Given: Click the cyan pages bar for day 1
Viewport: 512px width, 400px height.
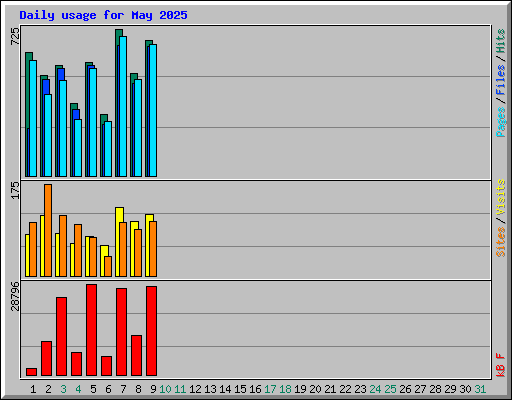Looking at the screenshot, I should tap(33, 118).
